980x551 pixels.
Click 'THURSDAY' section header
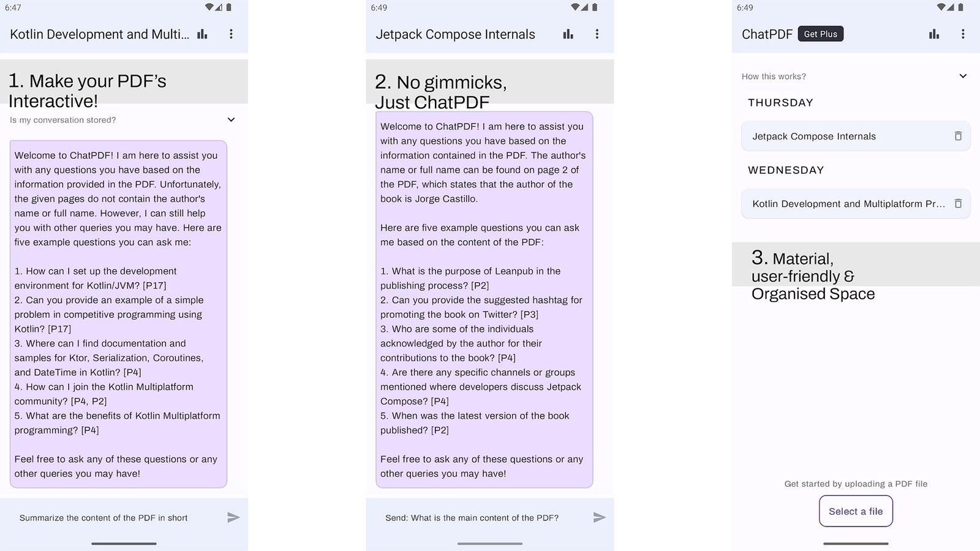[x=780, y=103]
